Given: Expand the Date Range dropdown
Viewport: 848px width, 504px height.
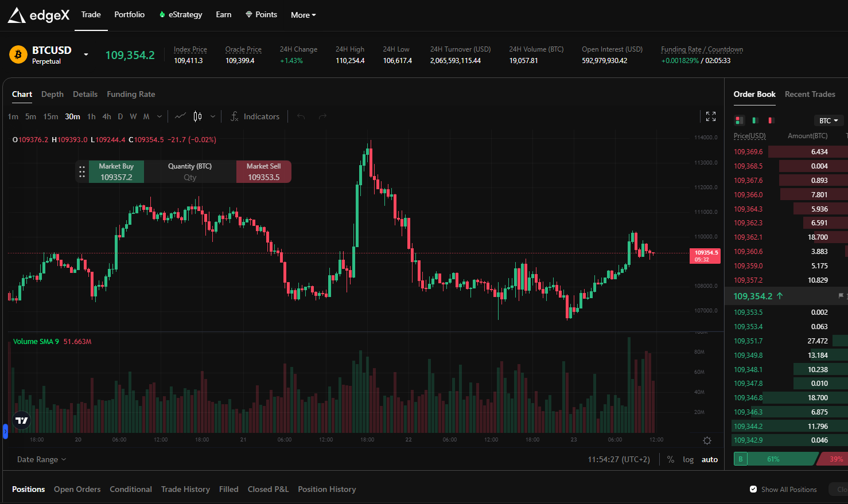Looking at the screenshot, I should 41,459.
